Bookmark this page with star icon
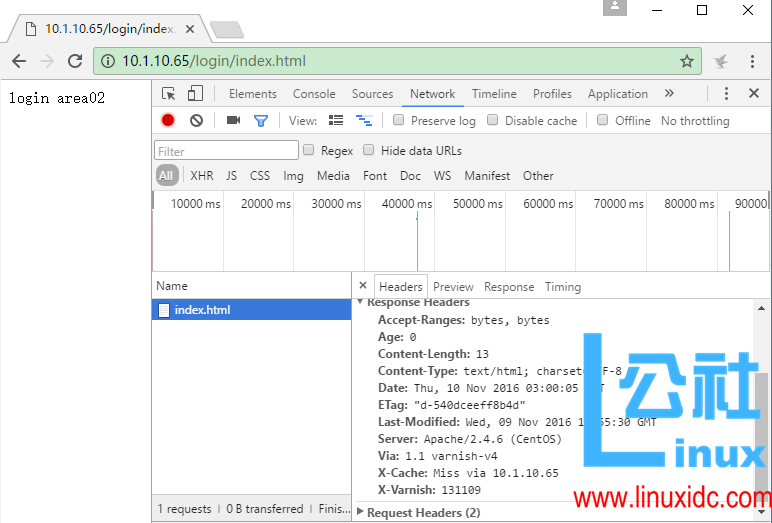The height and width of the screenshot is (523, 772). click(687, 61)
